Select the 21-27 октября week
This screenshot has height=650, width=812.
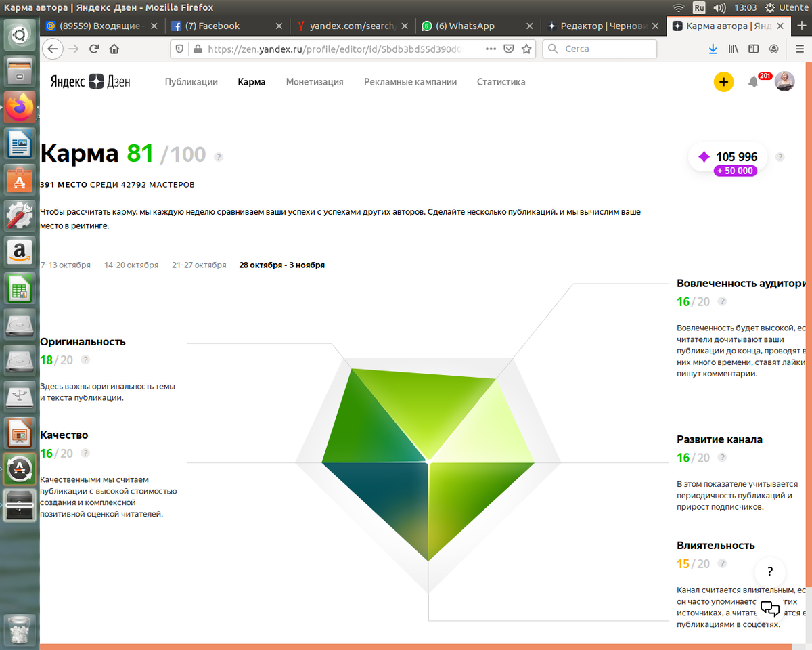[199, 265]
